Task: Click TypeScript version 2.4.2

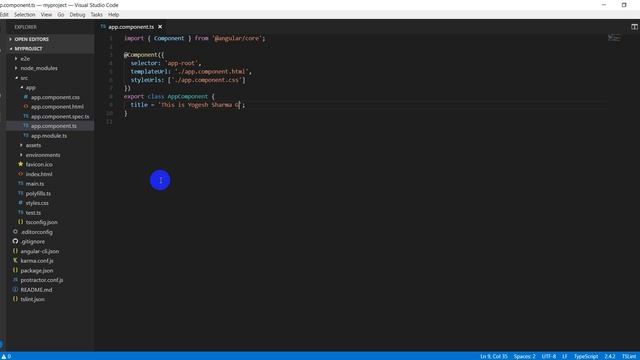Action: (610, 356)
